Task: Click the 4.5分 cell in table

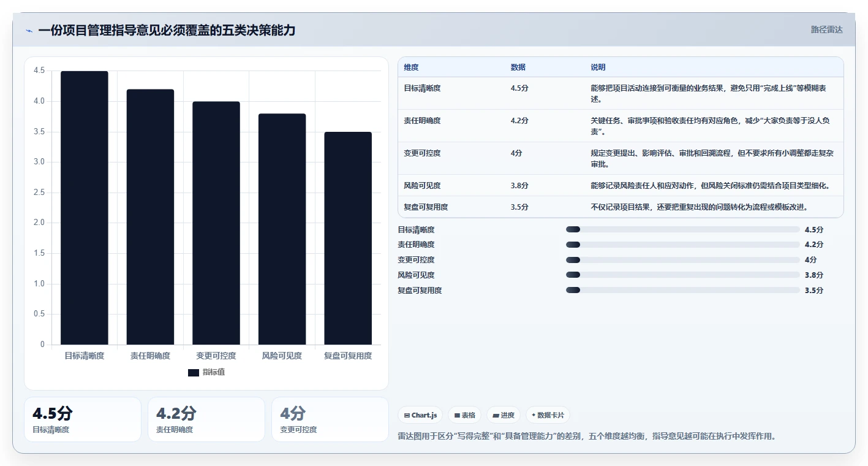Action: [519, 88]
